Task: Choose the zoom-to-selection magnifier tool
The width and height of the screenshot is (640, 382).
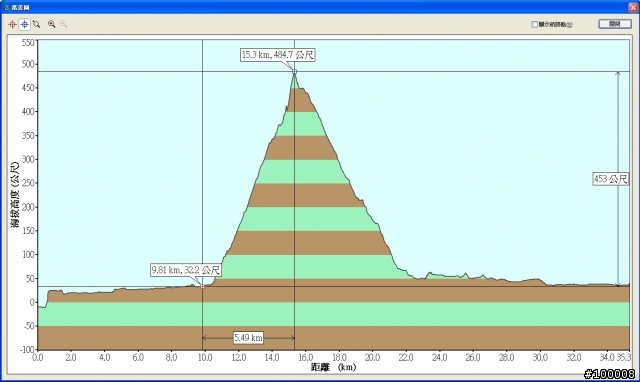Action: 36,24
